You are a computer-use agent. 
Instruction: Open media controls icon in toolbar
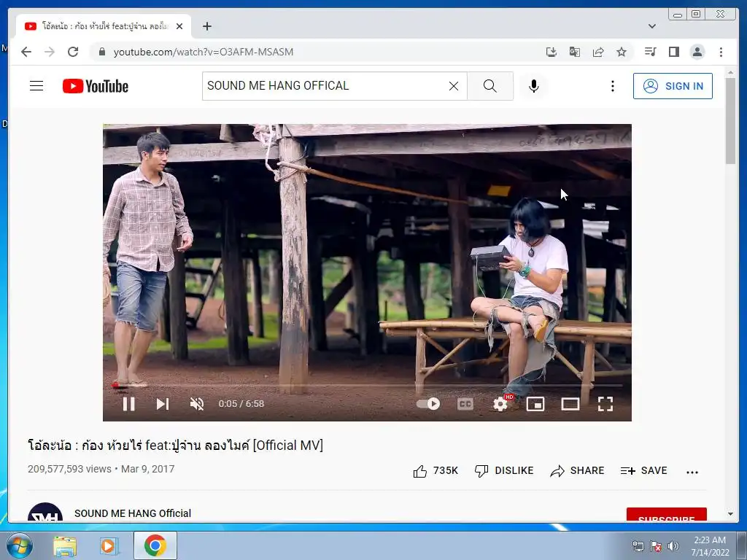click(x=650, y=52)
